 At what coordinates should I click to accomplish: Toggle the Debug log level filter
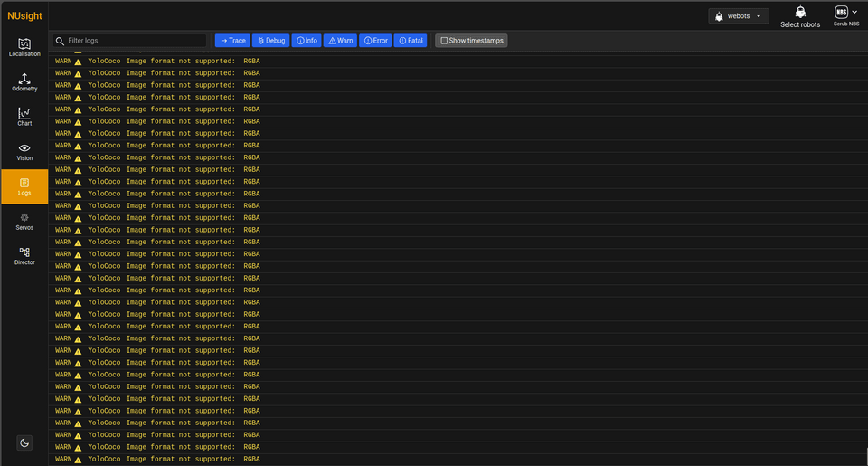270,41
